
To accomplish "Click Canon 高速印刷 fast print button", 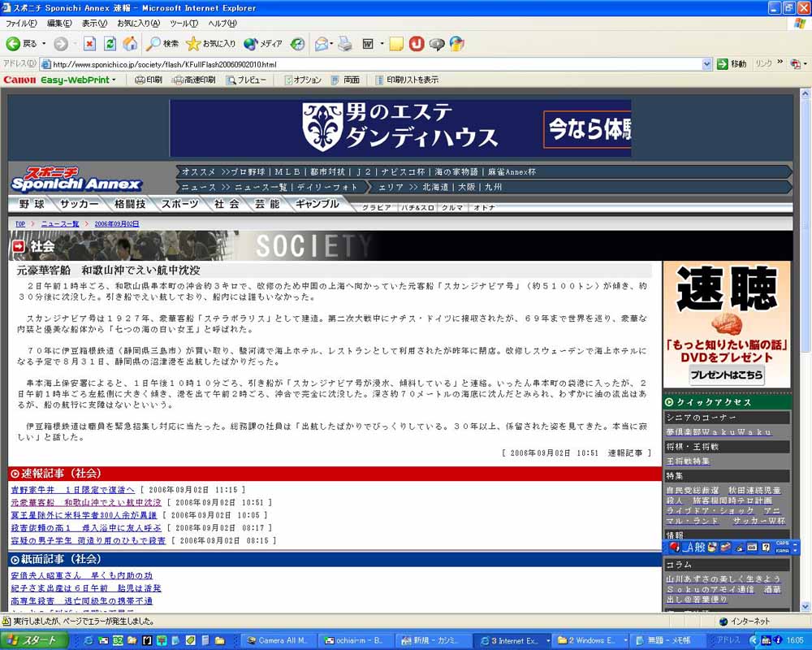I will tap(194, 80).
